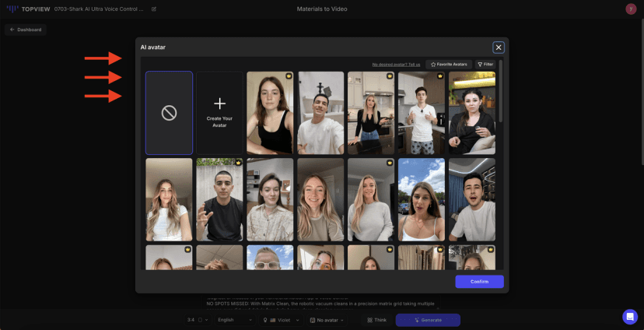Close the AI avatar dialog

point(499,47)
